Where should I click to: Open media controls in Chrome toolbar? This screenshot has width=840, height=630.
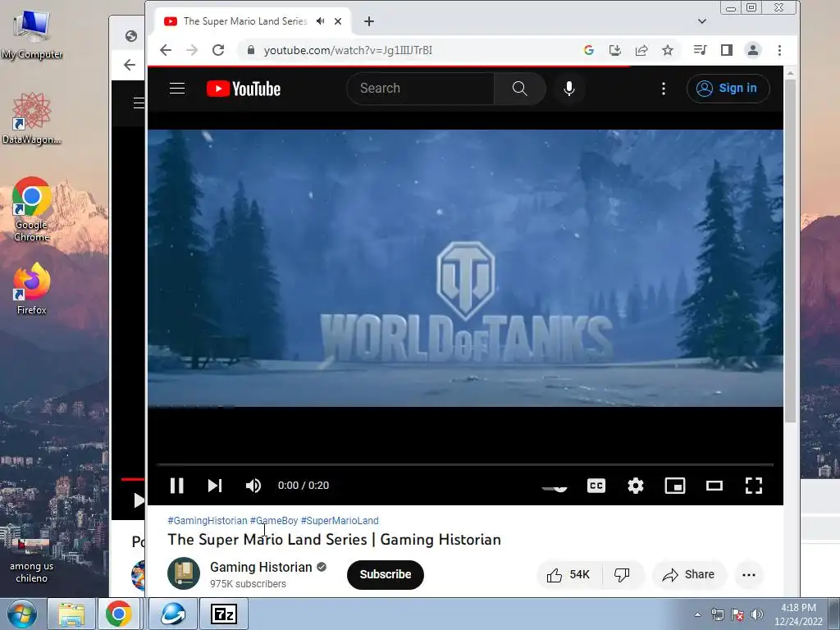(x=700, y=50)
